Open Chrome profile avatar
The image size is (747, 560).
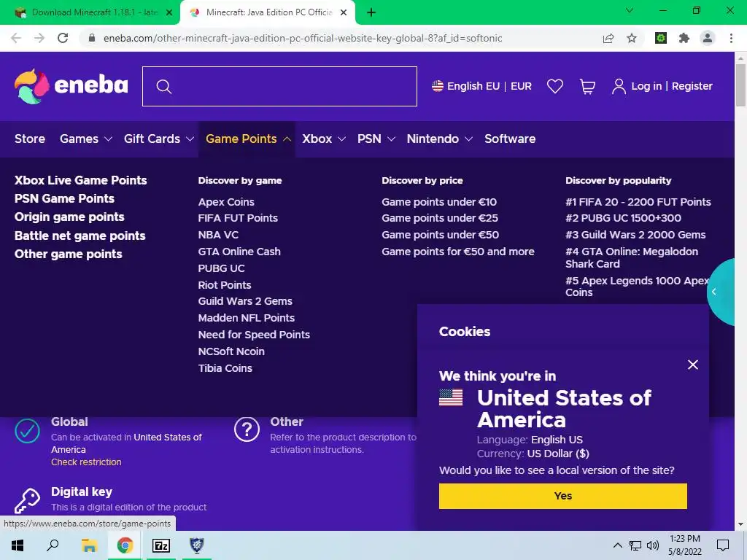pyautogui.click(x=708, y=38)
